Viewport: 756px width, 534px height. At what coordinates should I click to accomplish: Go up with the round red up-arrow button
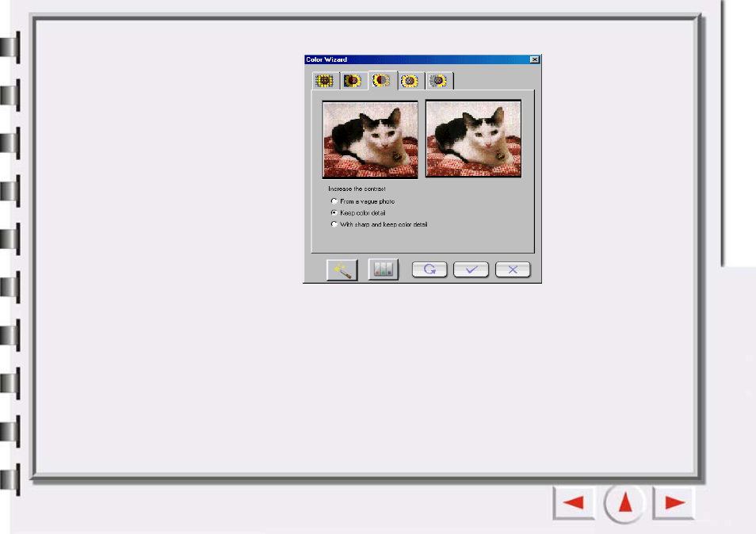[x=625, y=502]
